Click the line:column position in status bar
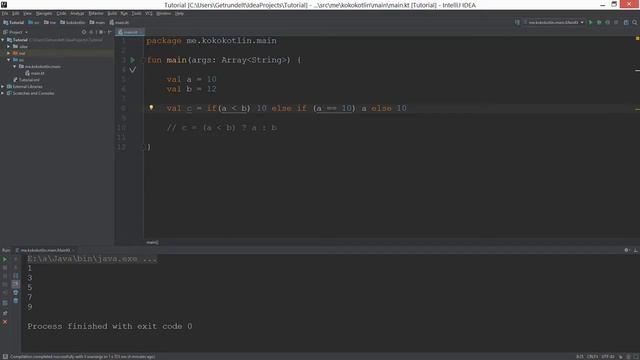 coord(580,356)
